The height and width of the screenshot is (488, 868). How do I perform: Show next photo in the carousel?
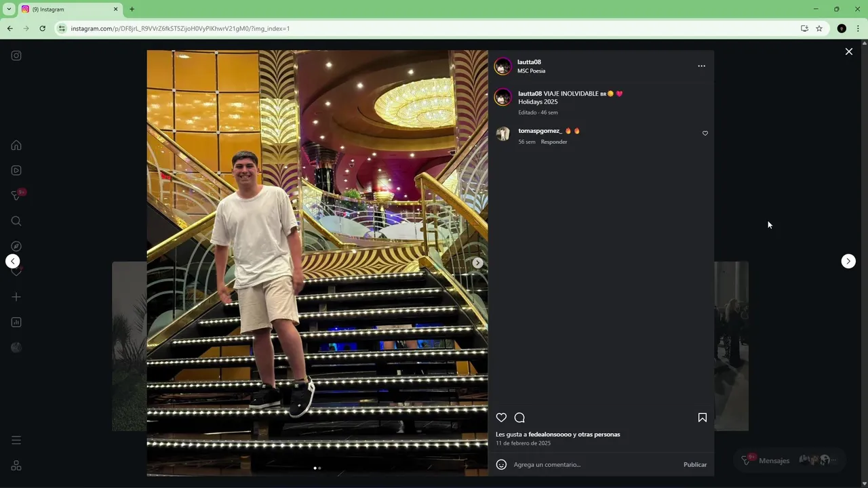pyautogui.click(x=477, y=263)
